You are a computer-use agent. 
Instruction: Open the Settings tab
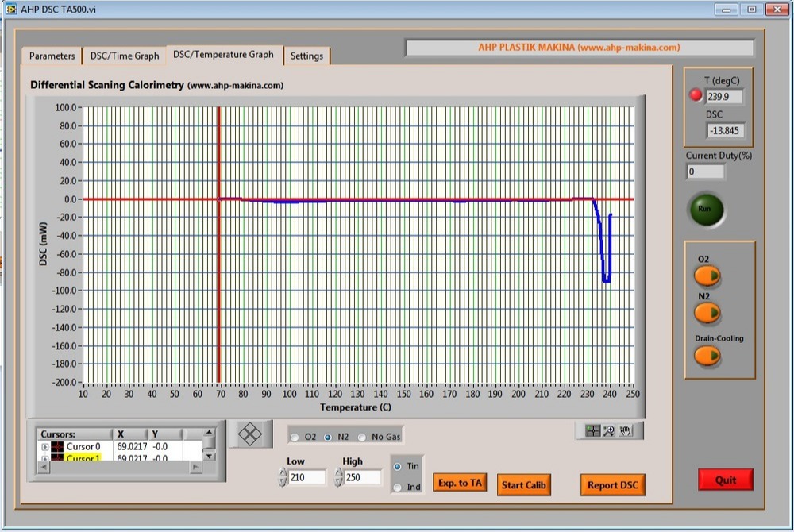coord(306,56)
